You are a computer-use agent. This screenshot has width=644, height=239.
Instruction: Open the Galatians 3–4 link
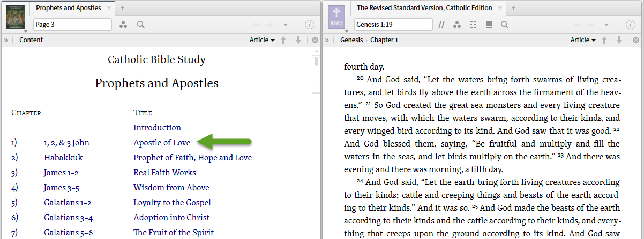tap(68, 218)
